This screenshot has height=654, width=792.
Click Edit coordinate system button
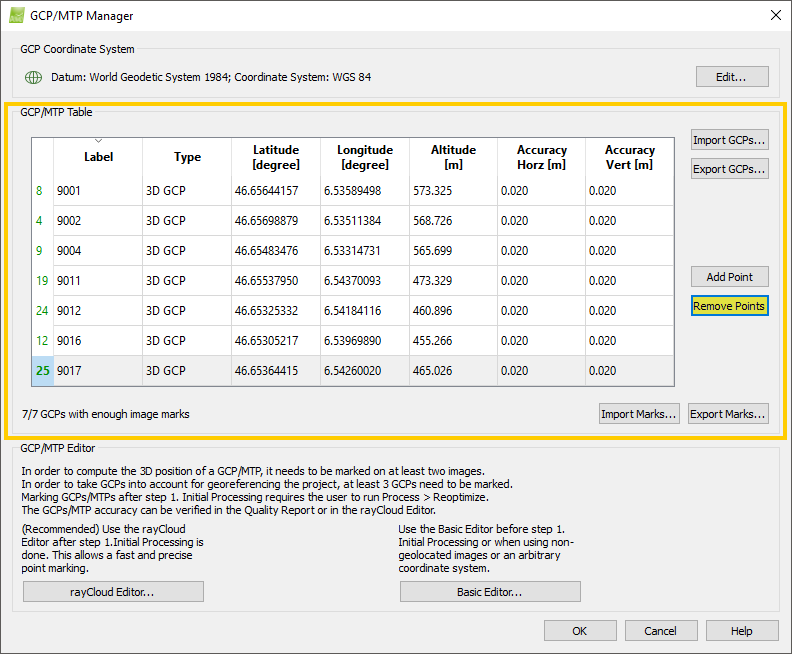(x=732, y=77)
